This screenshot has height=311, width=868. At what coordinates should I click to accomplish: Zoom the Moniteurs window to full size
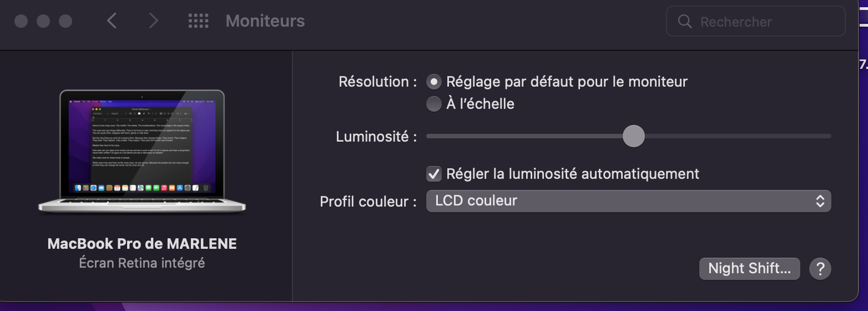click(x=65, y=21)
